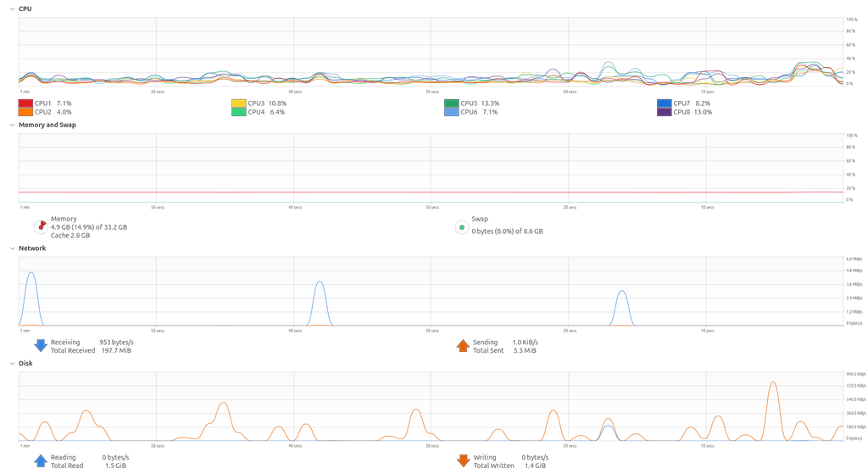This screenshot has height=474, width=868.
Task: Collapse the Disk section chevron
Action: tap(12, 364)
